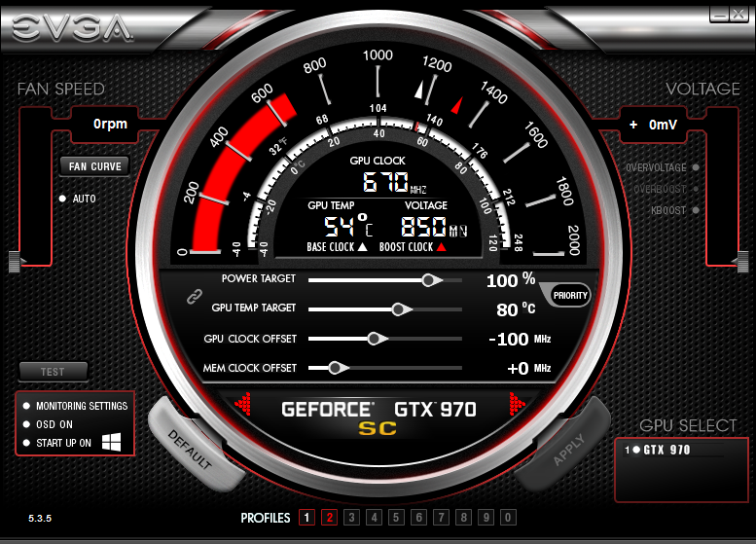Click the right red arrow beside GeForce GTX 970
Screen dimensions: 756x544
coord(517,404)
